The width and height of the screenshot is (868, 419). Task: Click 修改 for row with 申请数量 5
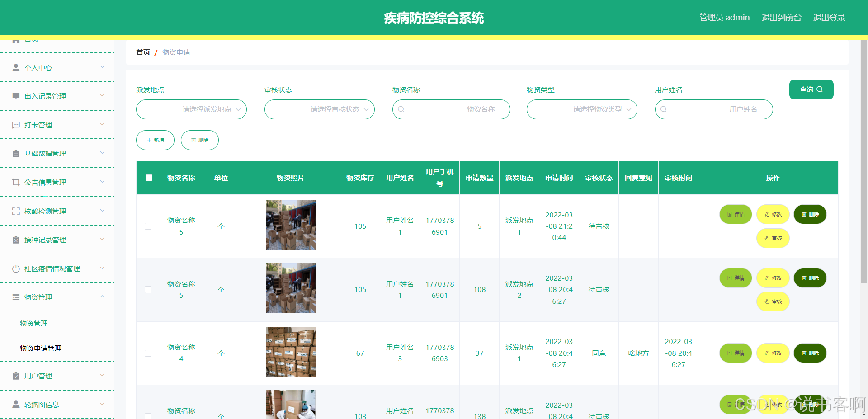(773, 214)
